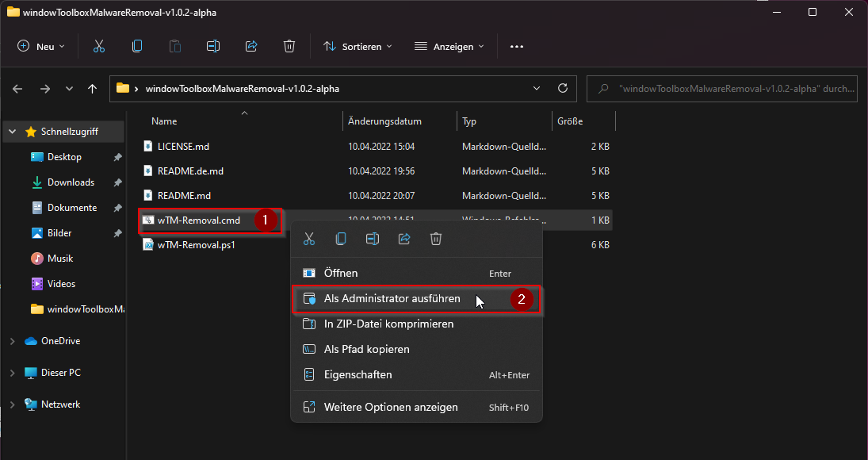Select Als Pfad kopieren
The height and width of the screenshot is (460, 868).
coord(416,349)
